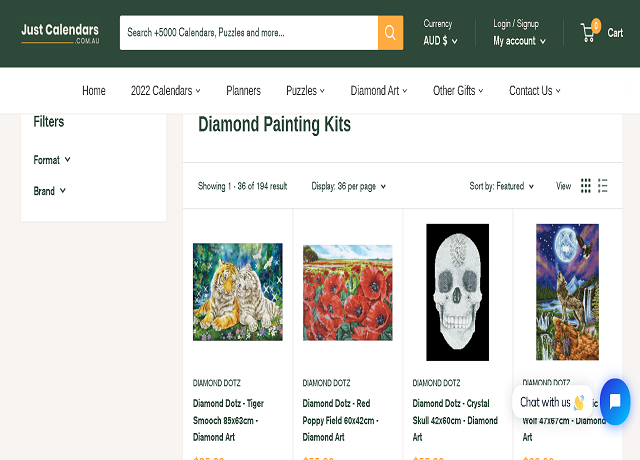Image resolution: width=640 pixels, height=460 pixels.
Task: Click in the calendar search field
Action: (248, 33)
